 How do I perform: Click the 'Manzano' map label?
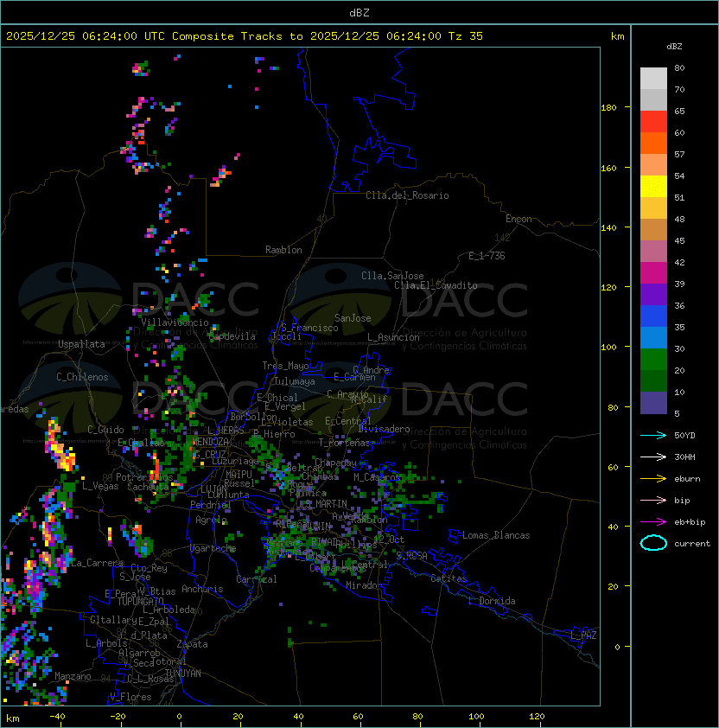coord(73,676)
